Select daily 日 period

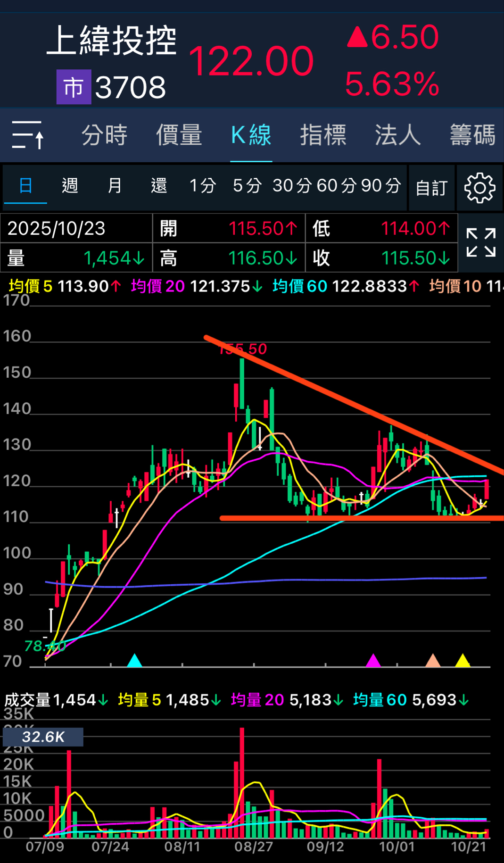pos(25,186)
